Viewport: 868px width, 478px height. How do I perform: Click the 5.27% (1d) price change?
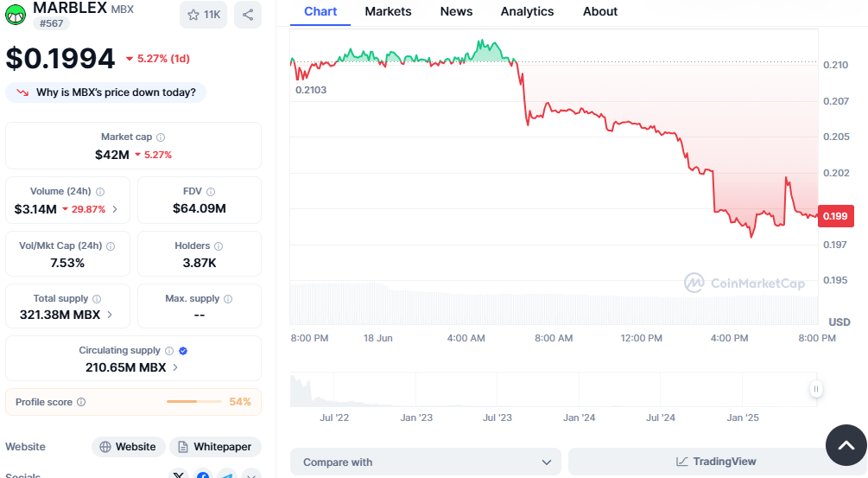[x=158, y=59]
